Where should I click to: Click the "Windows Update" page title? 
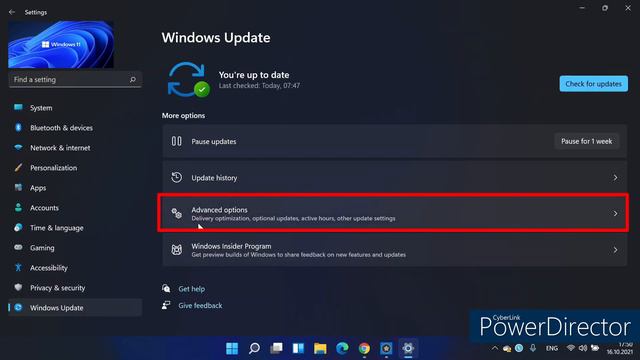(x=216, y=38)
